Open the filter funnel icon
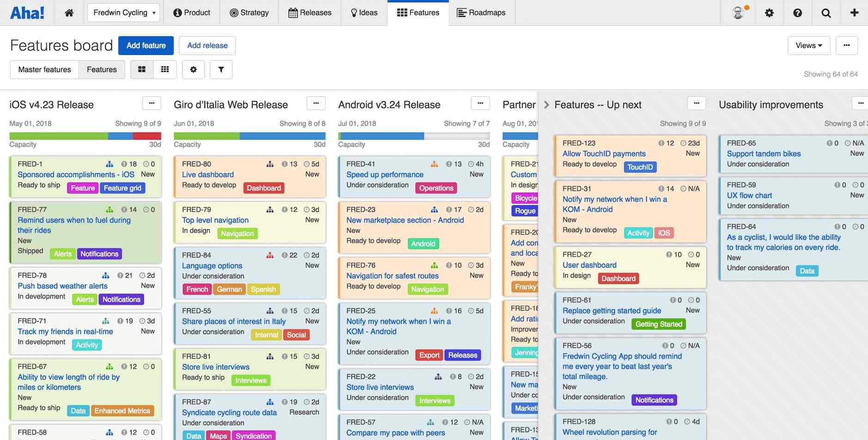This screenshot has height=440, width=868. pos(221,69)
